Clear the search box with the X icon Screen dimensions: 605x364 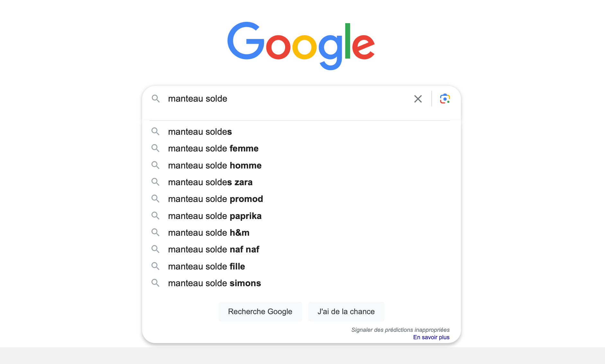tap(418, 99)
